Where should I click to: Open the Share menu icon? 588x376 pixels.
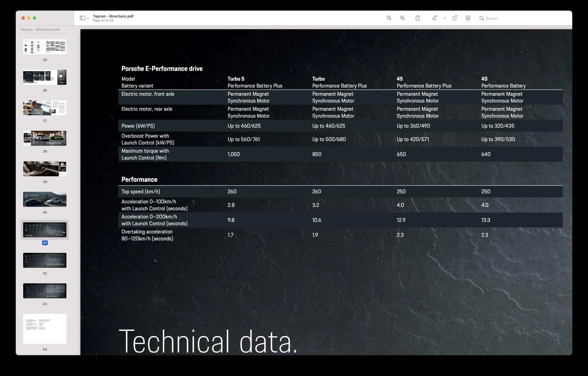[x=418, y=18]
